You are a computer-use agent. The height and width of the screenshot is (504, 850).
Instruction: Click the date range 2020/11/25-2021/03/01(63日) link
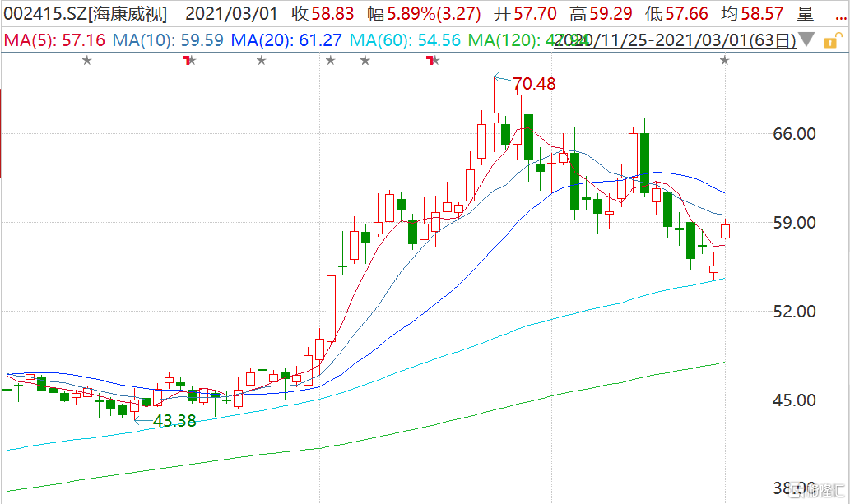[675, 40]
